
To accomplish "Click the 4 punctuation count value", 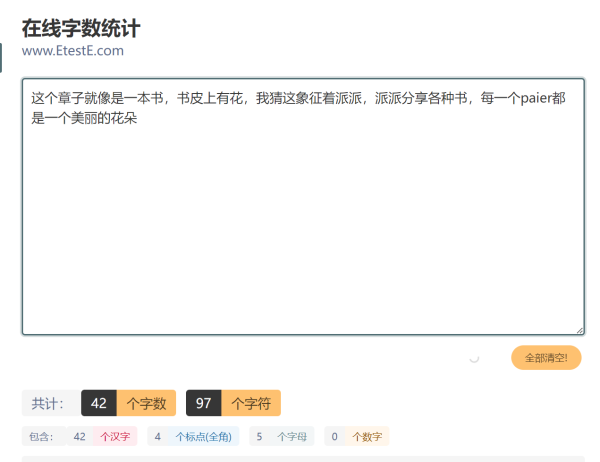I will [x=158, y=436].
